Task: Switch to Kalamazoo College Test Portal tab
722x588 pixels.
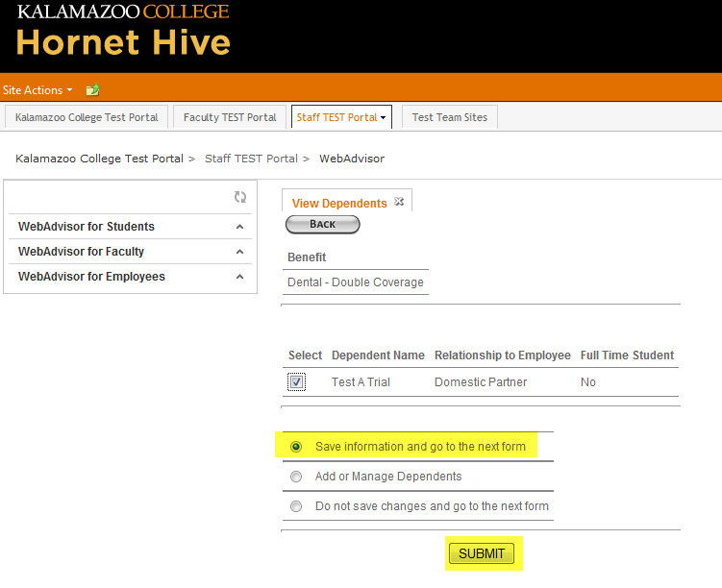Action: click(x=87, y=117)
